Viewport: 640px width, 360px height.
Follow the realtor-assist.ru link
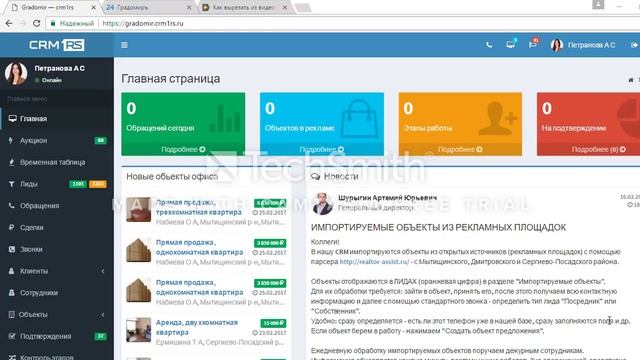[374, 262]
